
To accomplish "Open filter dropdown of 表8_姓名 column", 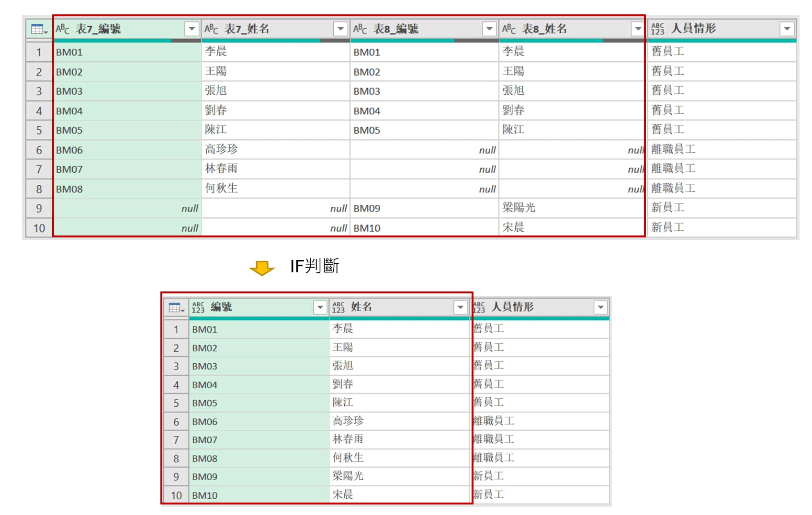I will [x=637, y=29].
